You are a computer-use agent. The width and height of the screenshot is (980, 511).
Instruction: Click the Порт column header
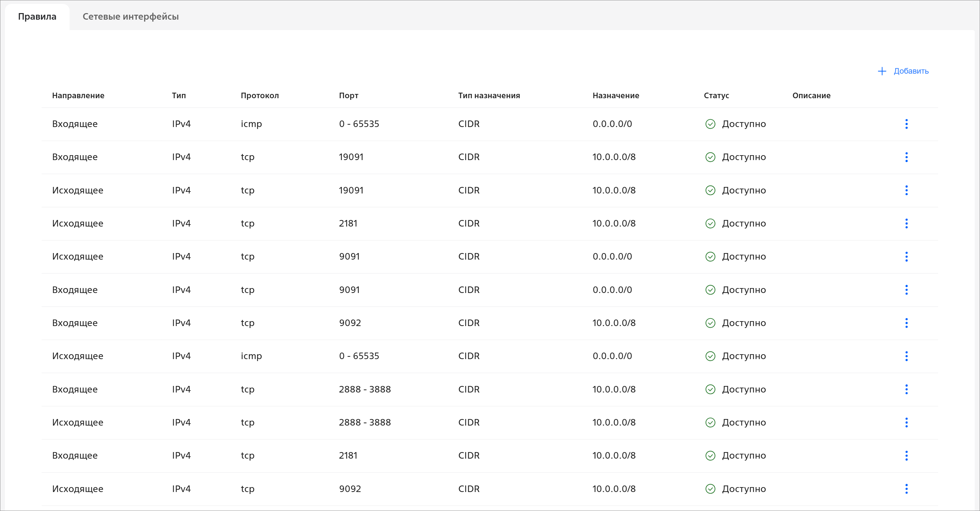(349, 96)
